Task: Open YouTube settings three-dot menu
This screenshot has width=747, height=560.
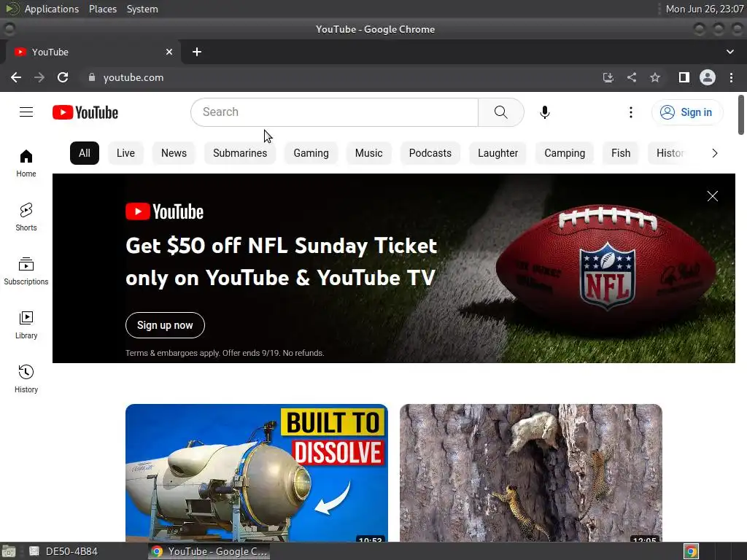Action: (631, 112)
